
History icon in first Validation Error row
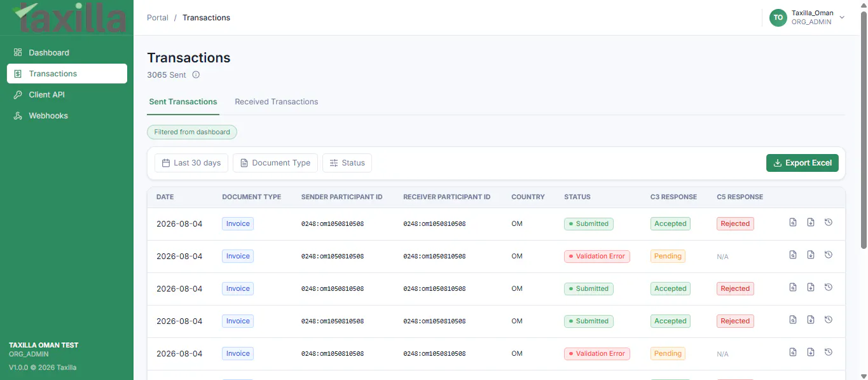point(829,255)
